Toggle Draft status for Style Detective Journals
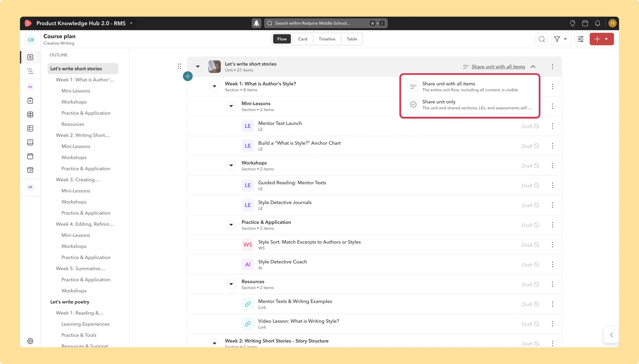Viewport: 639px width, 364px height. [x=530, y=205]
